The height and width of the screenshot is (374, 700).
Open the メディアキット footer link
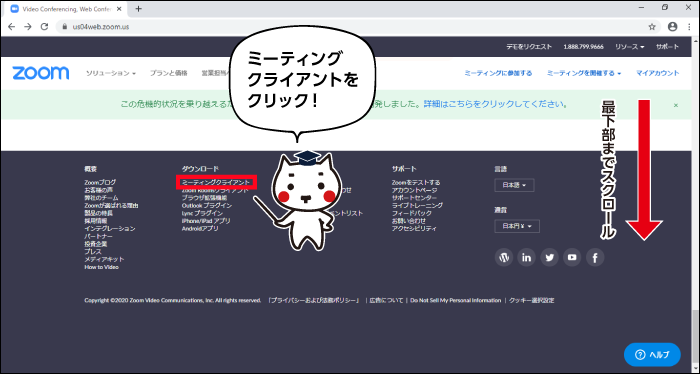pos(104,259)
